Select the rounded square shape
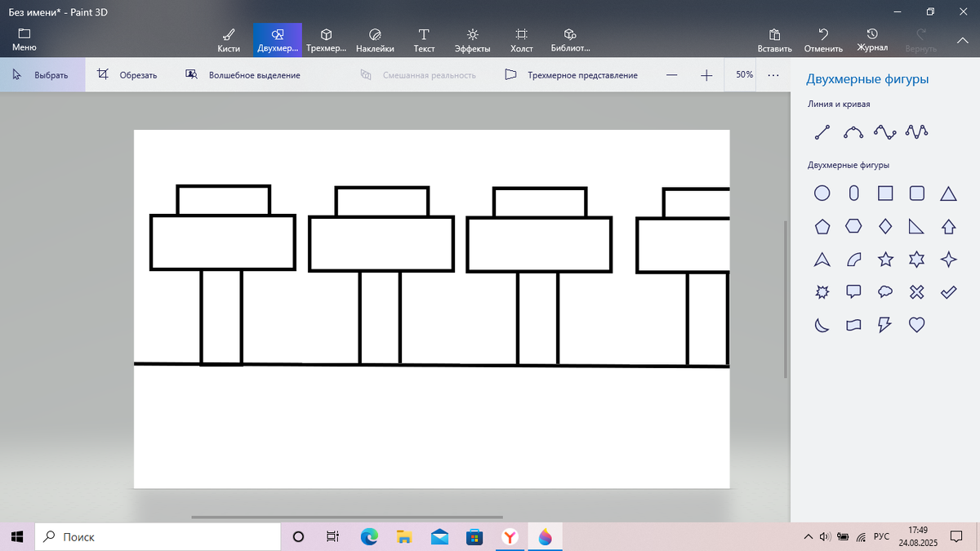Viewport: 980px width, 551px height. (x=916, y=193)
